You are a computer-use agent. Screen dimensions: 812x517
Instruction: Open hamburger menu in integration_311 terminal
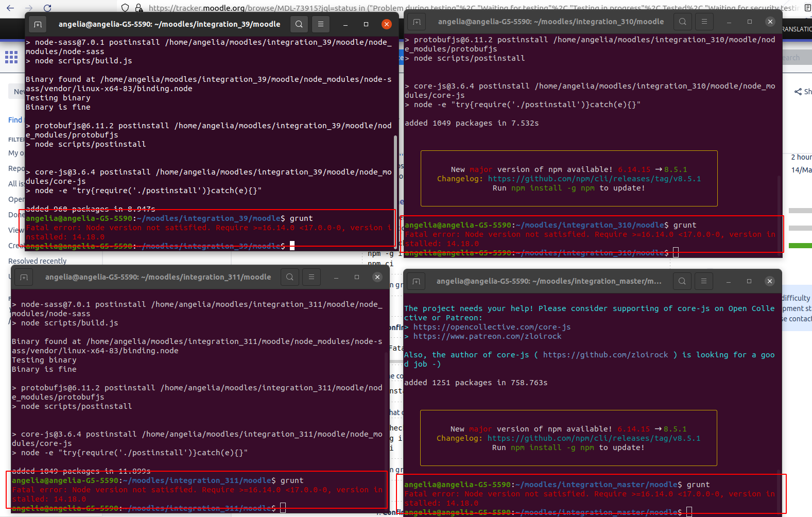[x=312, y=277]
